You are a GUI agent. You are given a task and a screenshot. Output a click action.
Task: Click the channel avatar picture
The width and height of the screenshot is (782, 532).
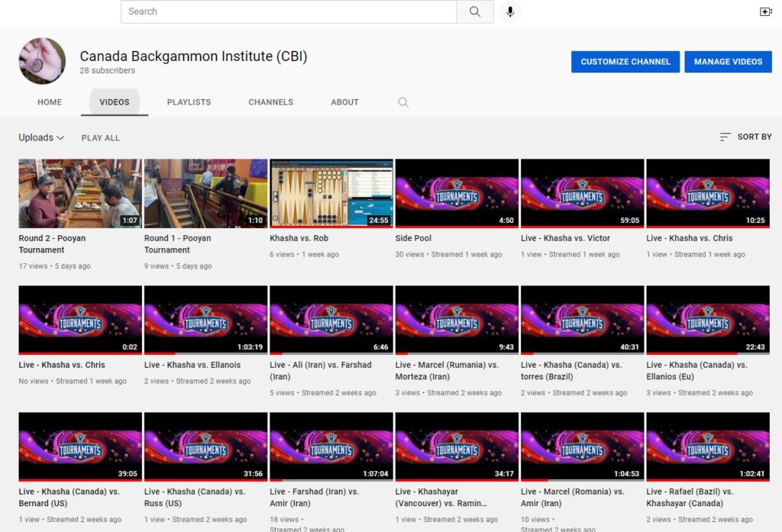tap(42, 61)
